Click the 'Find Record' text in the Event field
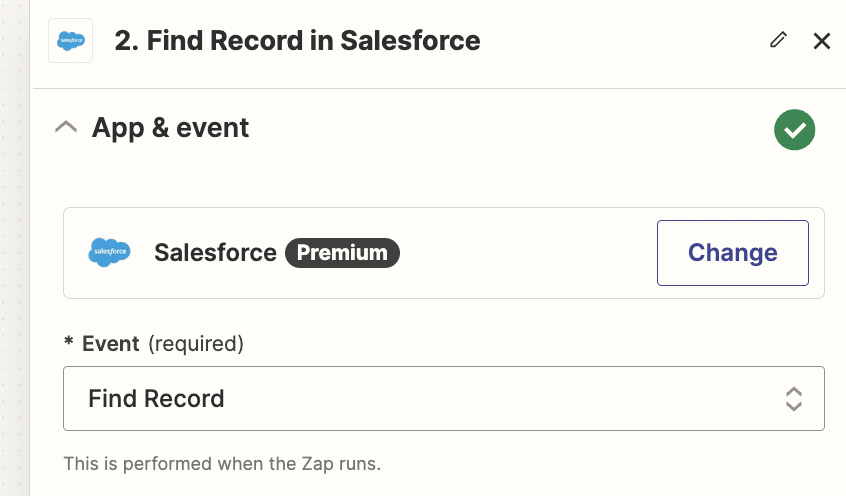 156,399
